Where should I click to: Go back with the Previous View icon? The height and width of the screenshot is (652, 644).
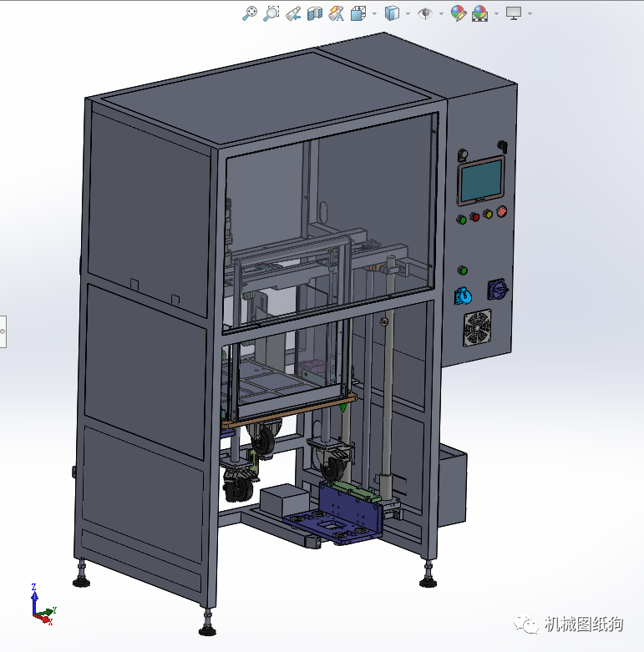[293, 13]
